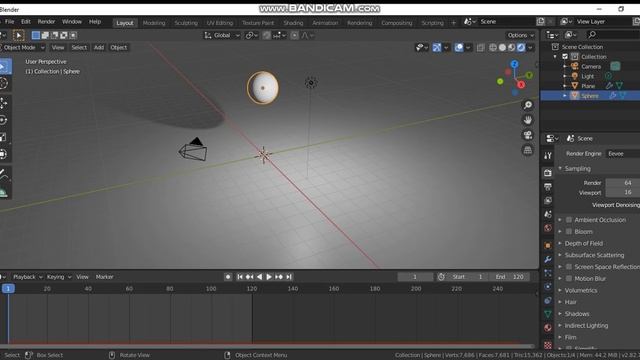Image resolution: width=640 pixels, height=360 pixels.
Task: Open the viewport Add menu
Action: coord(99,47)
